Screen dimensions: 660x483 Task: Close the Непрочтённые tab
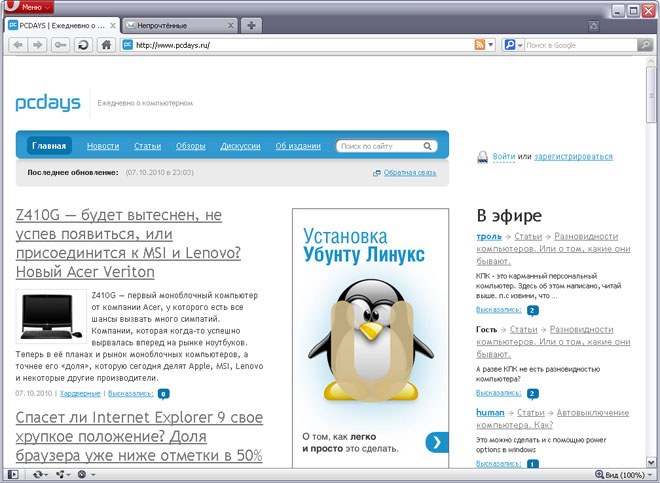230,26
